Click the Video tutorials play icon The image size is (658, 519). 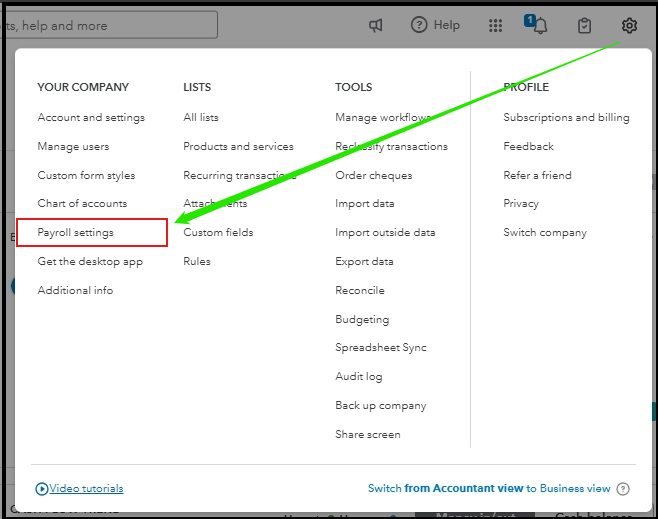click(42, 489)
